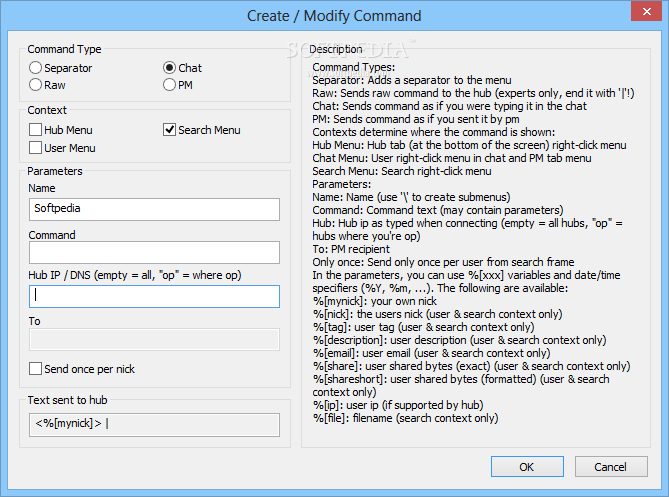669x497 pixels.
Task: Click the '%[mynick]: your own nick' line
Action: (x=375, y=301)
